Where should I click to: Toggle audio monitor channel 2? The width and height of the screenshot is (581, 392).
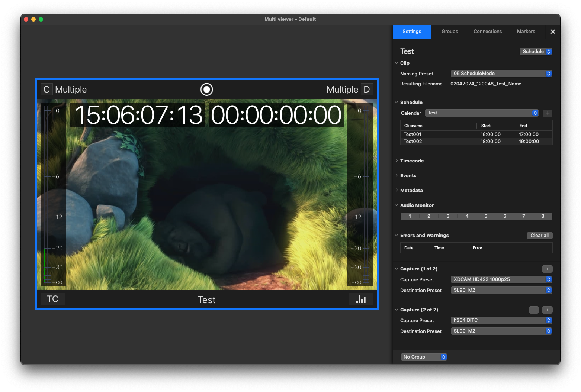(x=429, y=216)
